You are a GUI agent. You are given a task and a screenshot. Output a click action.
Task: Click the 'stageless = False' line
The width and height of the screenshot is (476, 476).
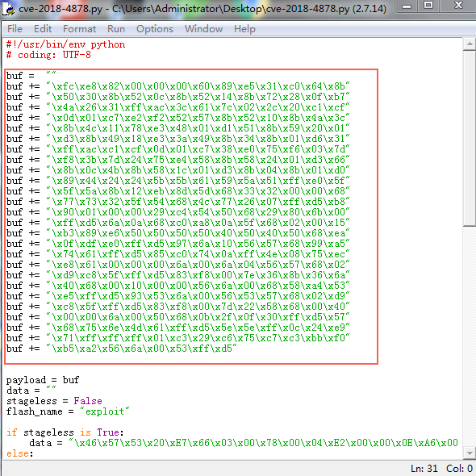[x=54, y=401]
